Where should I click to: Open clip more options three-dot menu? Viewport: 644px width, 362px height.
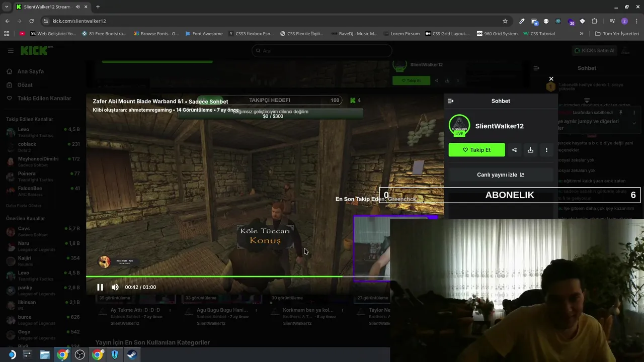point(546,150)
